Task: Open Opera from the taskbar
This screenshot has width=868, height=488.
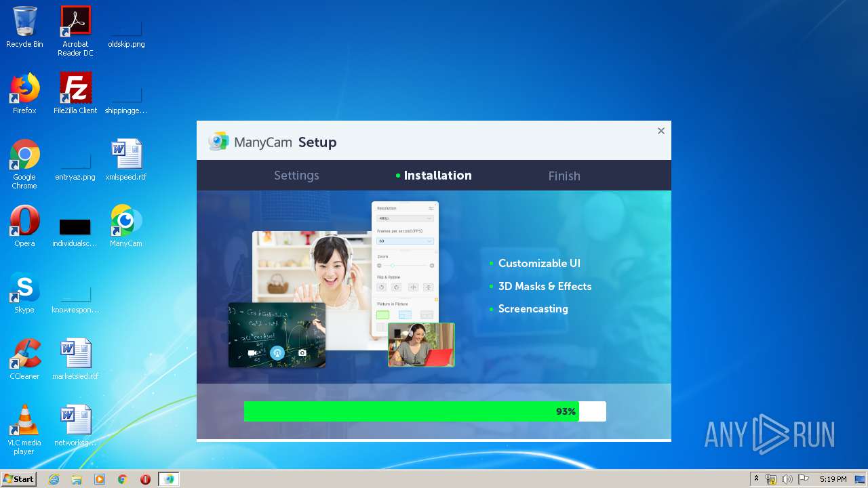Action: [x=145, y=479]
